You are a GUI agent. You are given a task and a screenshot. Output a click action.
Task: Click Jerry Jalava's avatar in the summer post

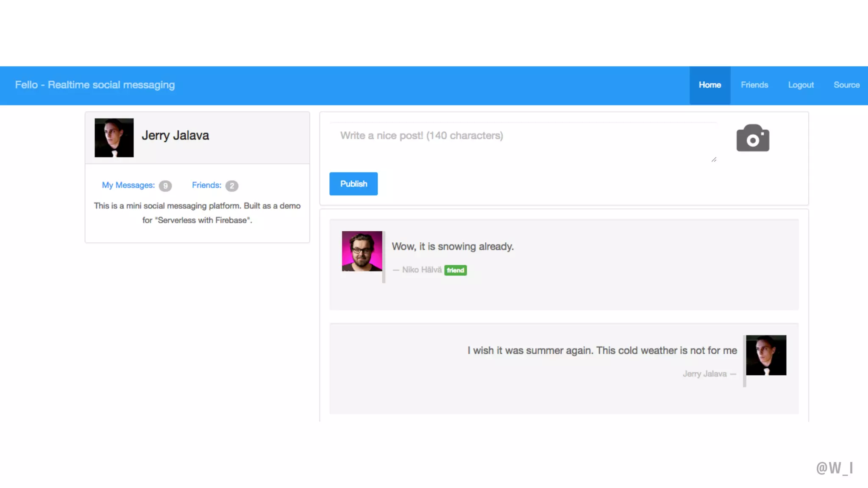pos(766,355)
